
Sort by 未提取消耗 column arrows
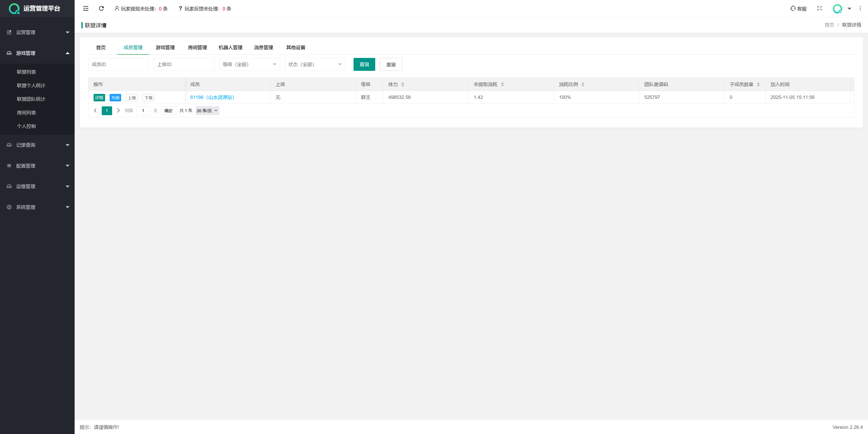[x=502, y=84]
